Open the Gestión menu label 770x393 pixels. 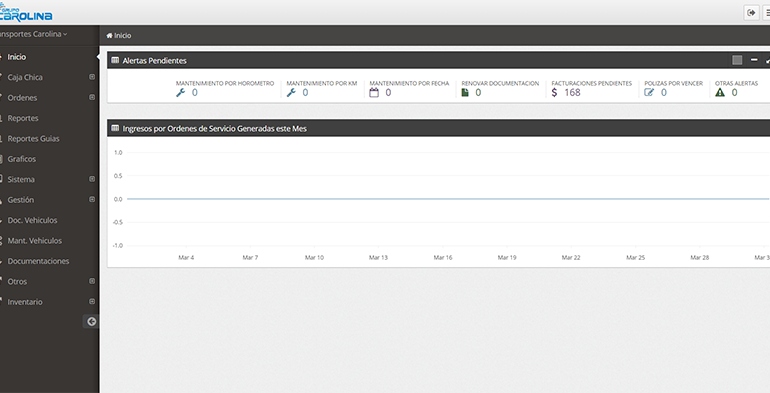(x=21, y=200)
